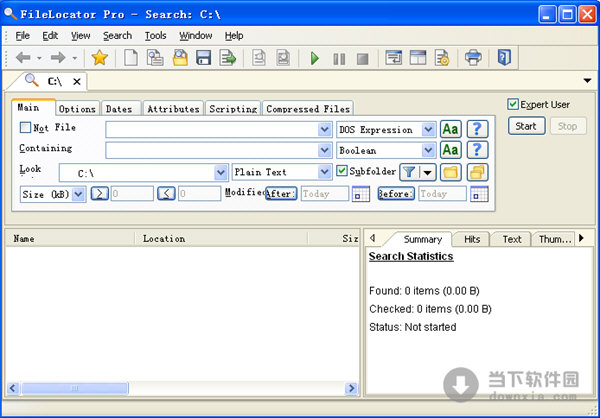Screen dimensions: 600x418
Task: Open help for file name expression
Action: (477, 129)
